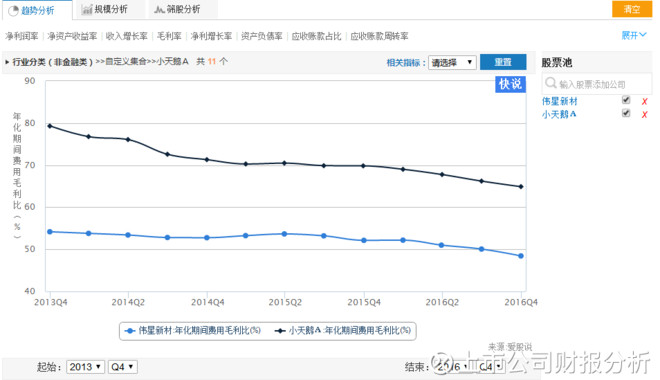This screenshot has width=660, height=380.
Task: Click the 筹股分析 line chart icon
Action: coord(159,9)
